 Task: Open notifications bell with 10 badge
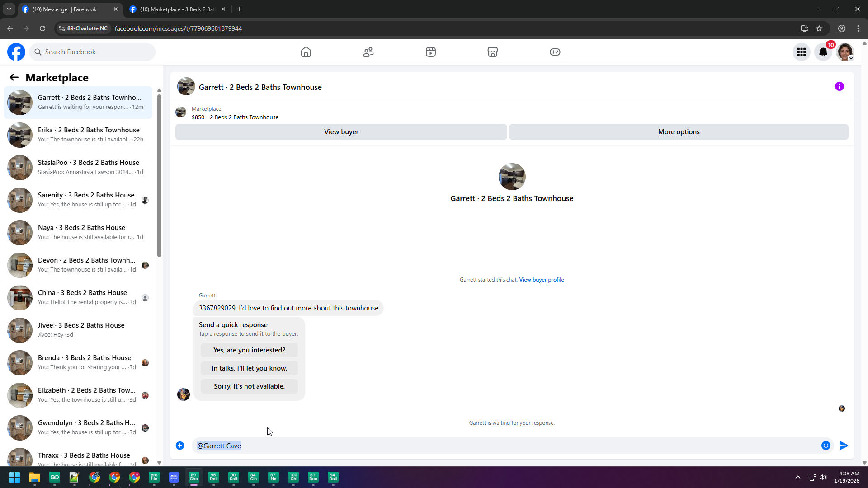[823, 52]
